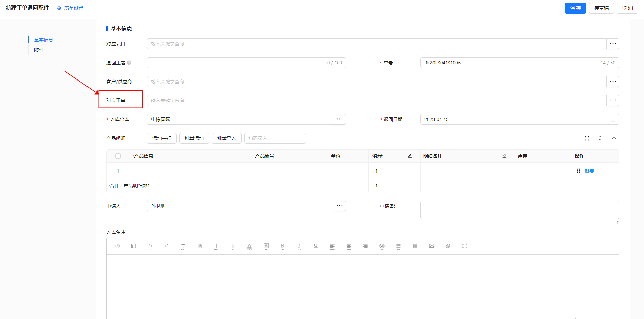
Task: Focus the 退回主题 input field
Action: (x=246, y=63)
